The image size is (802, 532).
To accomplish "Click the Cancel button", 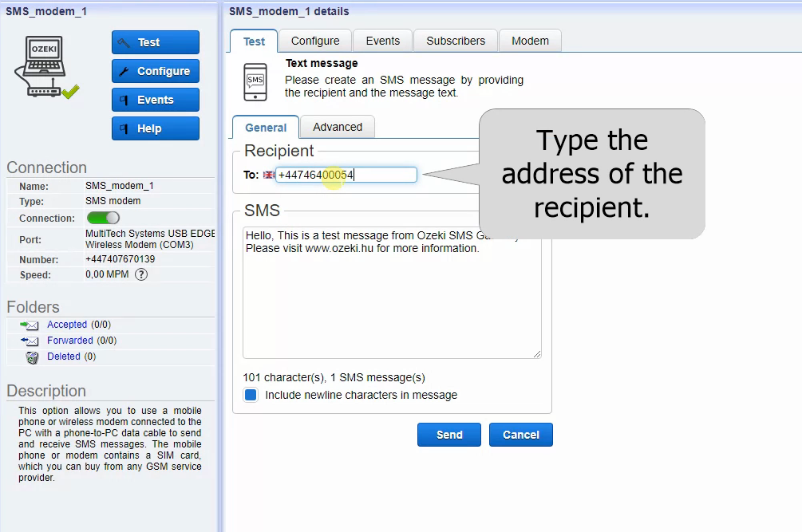I will point(520,435).
